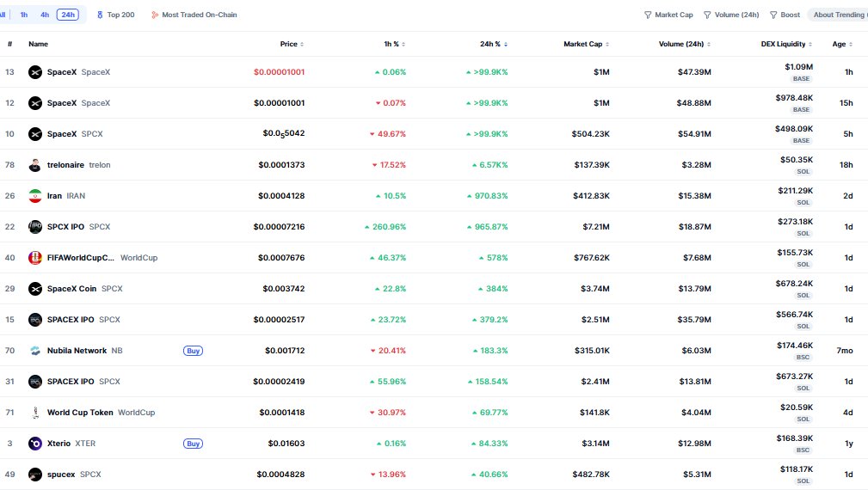Click Buy button for Xterio
This screenshot has width=868, height=490.
click(x=194, y=444)
